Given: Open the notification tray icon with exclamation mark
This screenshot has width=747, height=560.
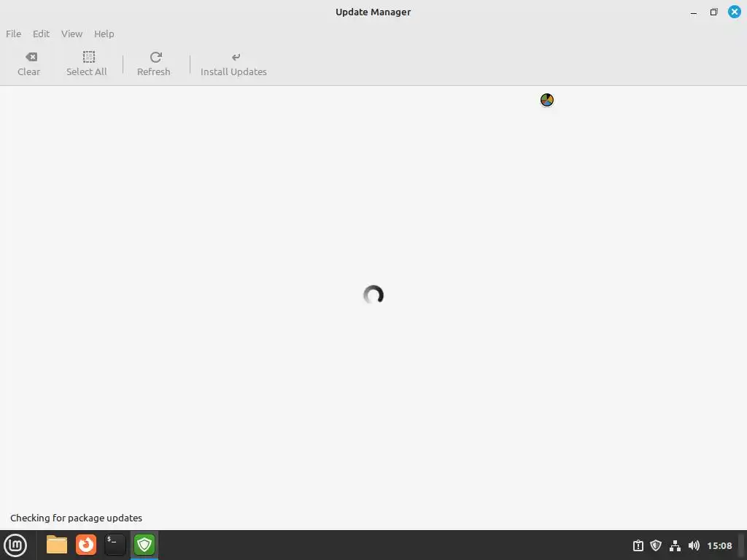Looking at the screenshot, I should (638, 545).
